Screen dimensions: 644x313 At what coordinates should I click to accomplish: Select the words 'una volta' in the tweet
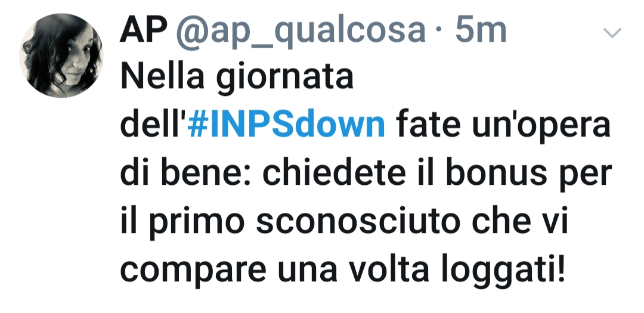pos(353,270)
